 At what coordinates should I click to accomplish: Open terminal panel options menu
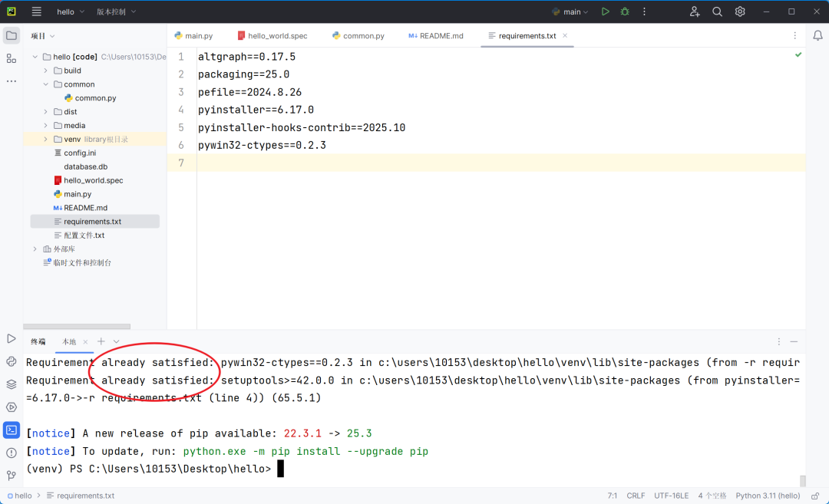(779, 341)
